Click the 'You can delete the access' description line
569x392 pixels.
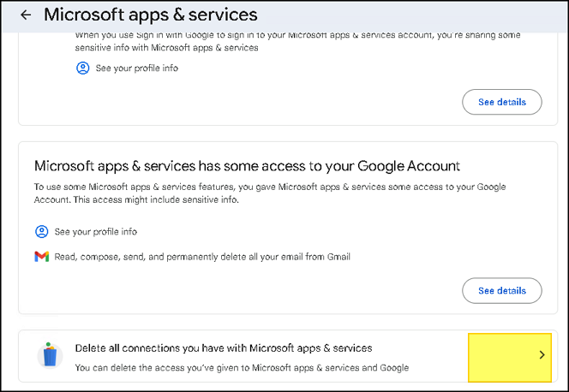(242, 368)
